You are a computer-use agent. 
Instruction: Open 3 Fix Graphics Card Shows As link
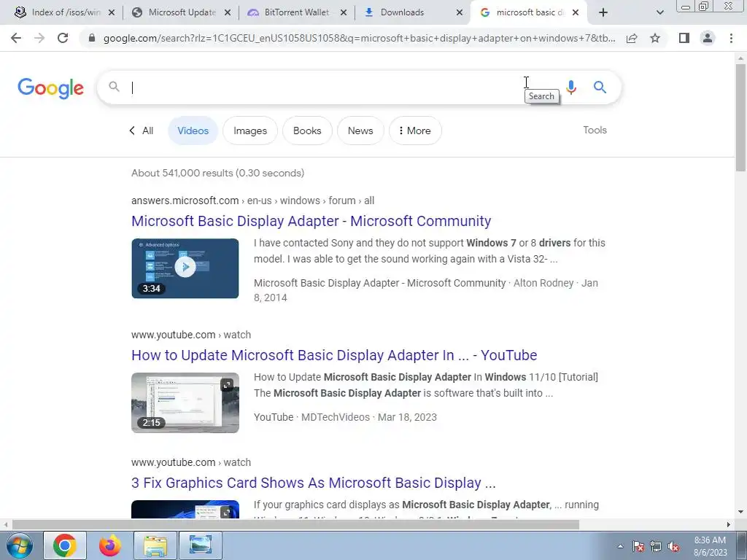pos(314,483)
